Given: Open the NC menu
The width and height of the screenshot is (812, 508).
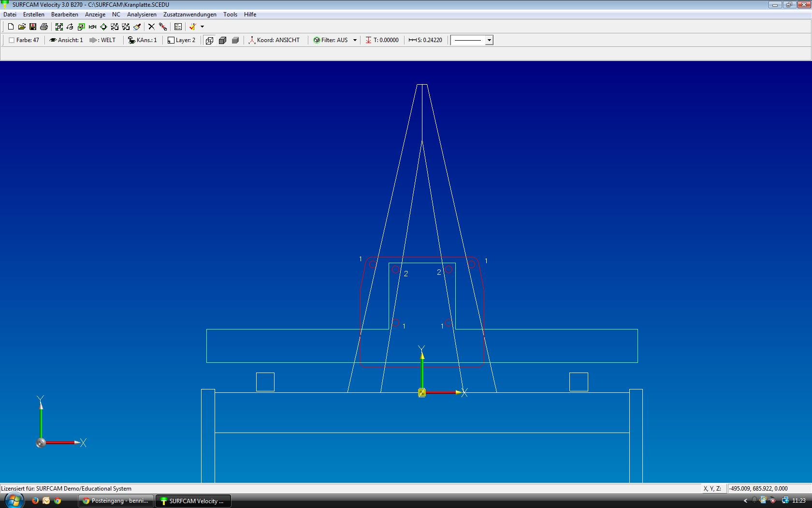Looking at the screenshot, I should coord(116,15).
